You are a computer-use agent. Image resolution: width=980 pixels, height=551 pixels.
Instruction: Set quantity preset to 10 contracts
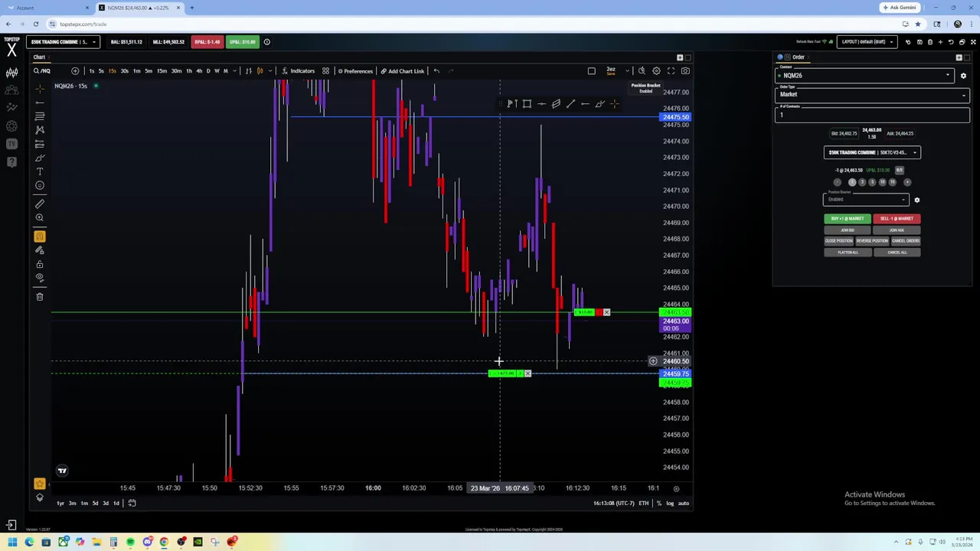click(x=882, y=182)
